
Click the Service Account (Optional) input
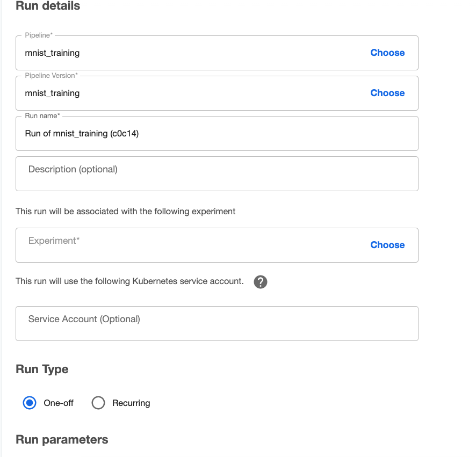coord(215,323)
